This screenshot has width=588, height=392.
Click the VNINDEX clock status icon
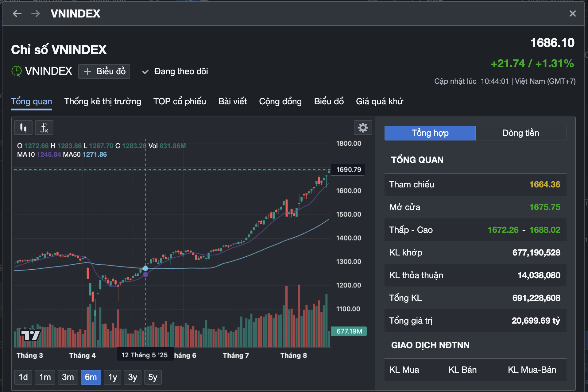(x=16, y=71)
